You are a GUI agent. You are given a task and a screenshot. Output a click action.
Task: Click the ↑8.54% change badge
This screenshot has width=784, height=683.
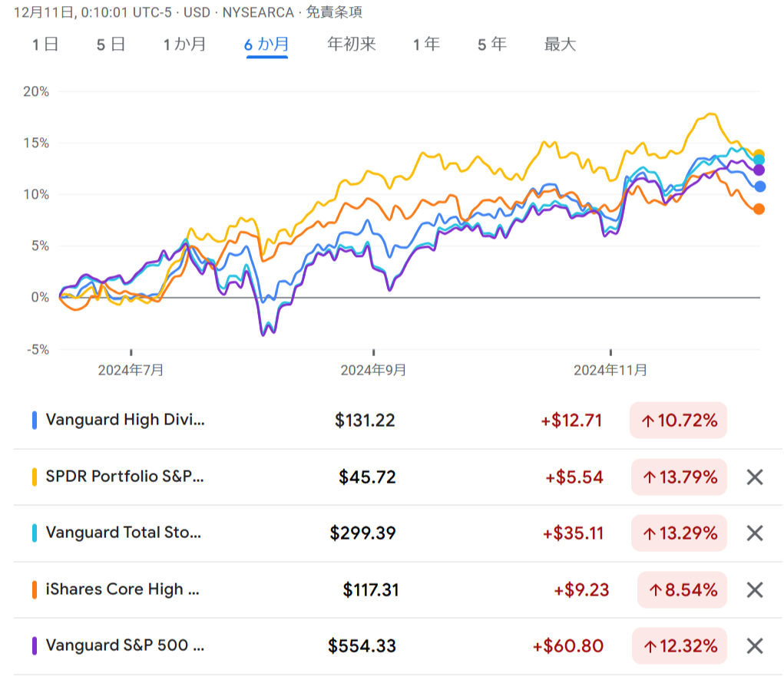click(683, 590)
